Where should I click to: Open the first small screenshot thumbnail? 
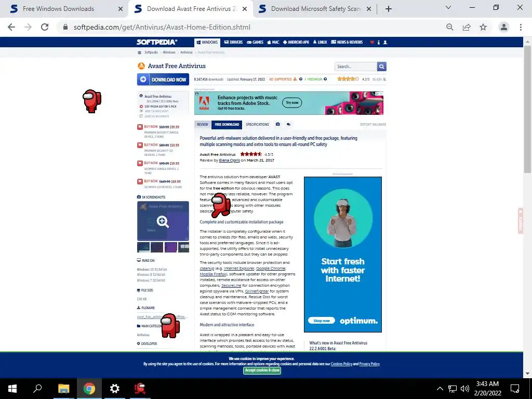coord(143,247)
